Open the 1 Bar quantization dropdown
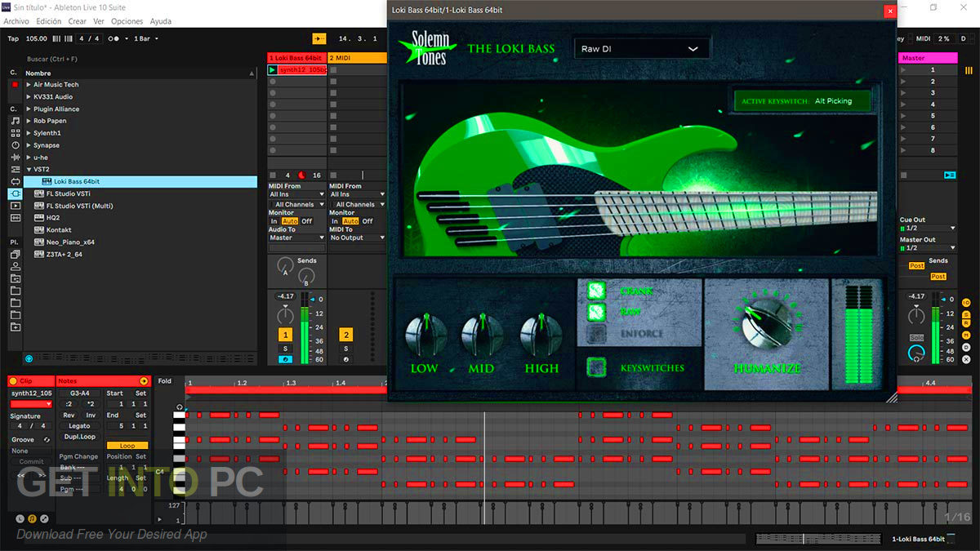This screenshot has height=551, width=980. pos(146,38)
